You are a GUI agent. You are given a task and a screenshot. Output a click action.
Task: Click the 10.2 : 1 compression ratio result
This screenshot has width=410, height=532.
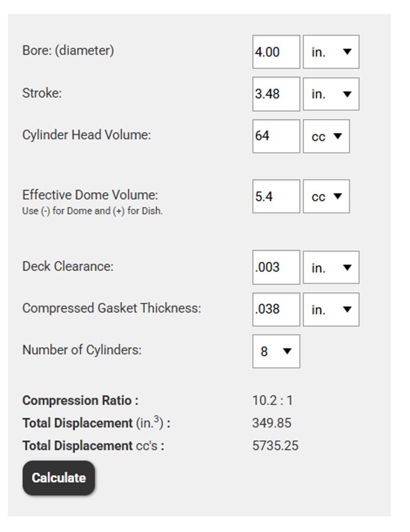point(272,401)
